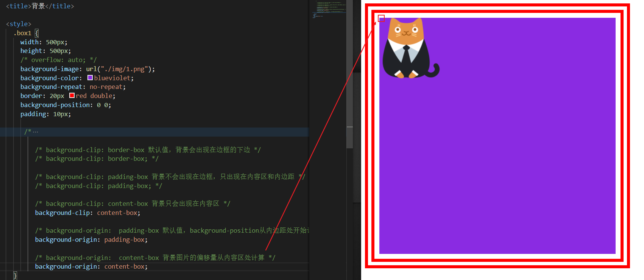Click the editor vertical scrollbar thumb
This screenshot has height=280, width=644.
[350, 74]
